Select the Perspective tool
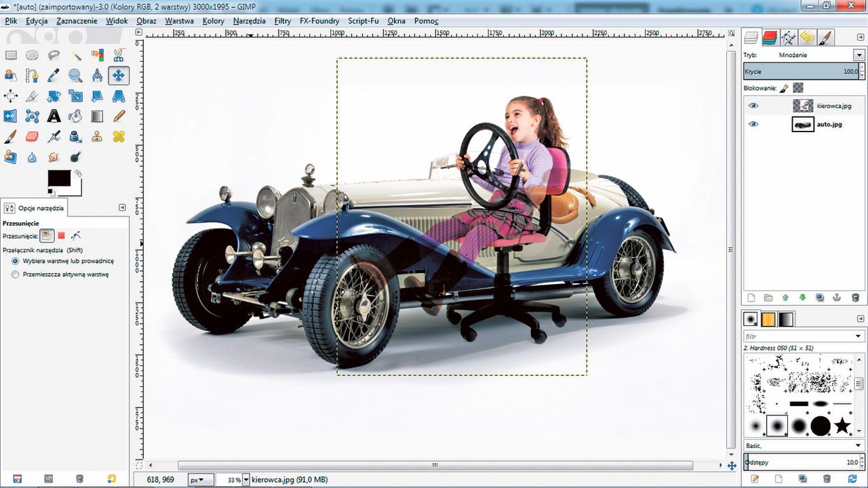868x488 pixels. (x=119, y=96)
